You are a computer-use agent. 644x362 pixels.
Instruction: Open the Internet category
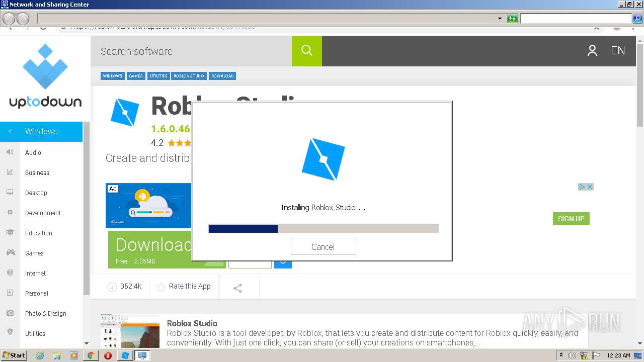[35, 273]
